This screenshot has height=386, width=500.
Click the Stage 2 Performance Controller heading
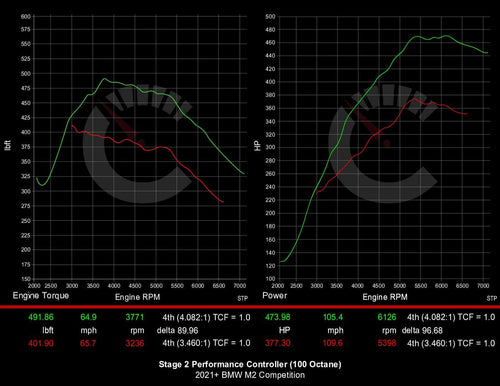point(250,364)
